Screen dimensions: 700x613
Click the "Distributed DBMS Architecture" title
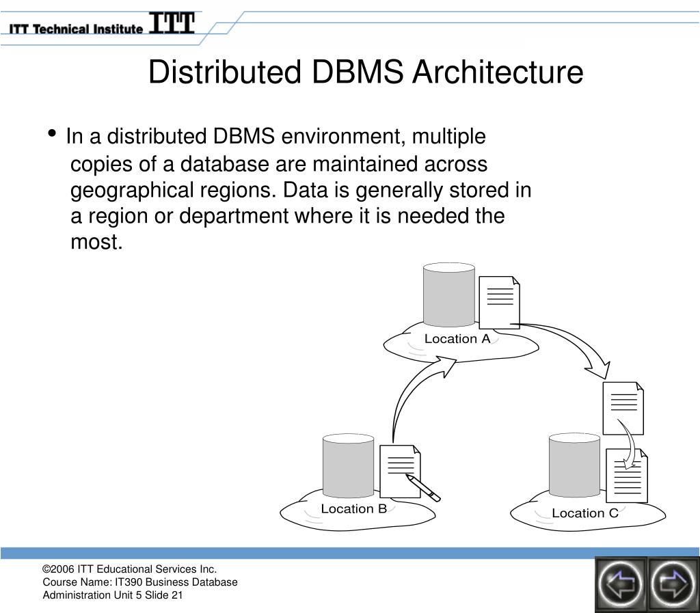pos(366,72)
